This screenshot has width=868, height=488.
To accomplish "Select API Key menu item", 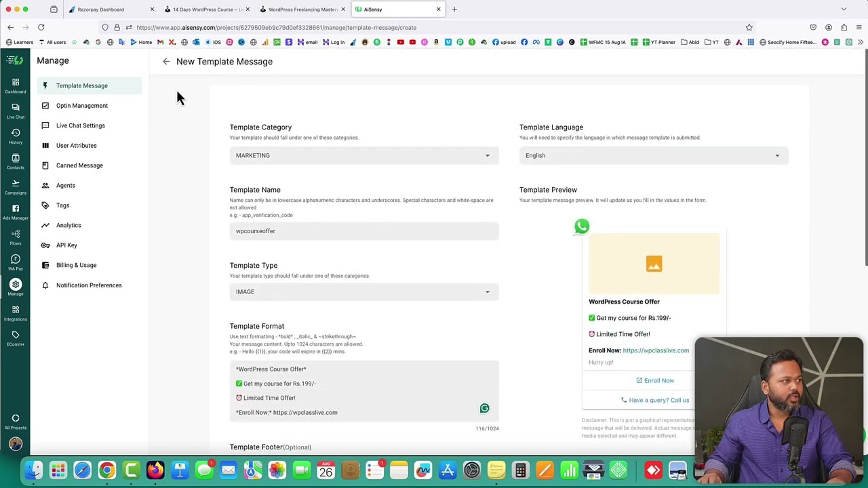I will [90, 245].
